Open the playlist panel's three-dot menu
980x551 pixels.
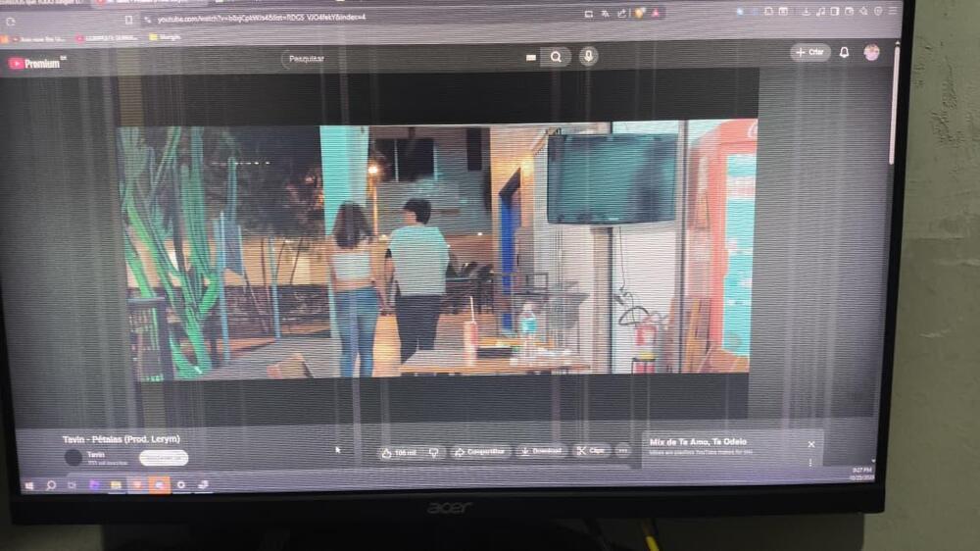click(x=810, y=463)
